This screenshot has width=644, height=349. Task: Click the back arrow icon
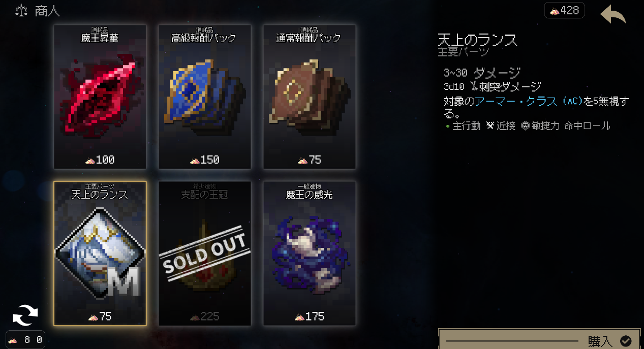pyautogui.click(x=613, y=14)
